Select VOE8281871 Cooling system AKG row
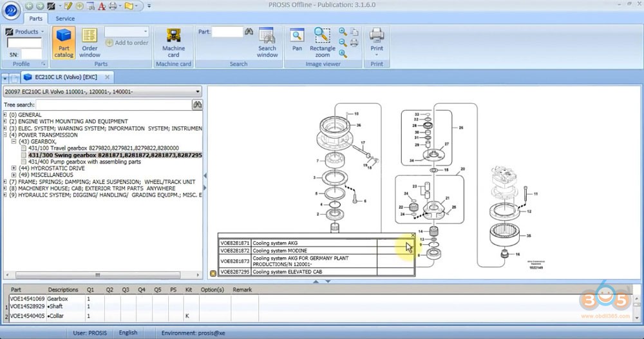Viewport: 644px width, 339px height. [316, 243]
